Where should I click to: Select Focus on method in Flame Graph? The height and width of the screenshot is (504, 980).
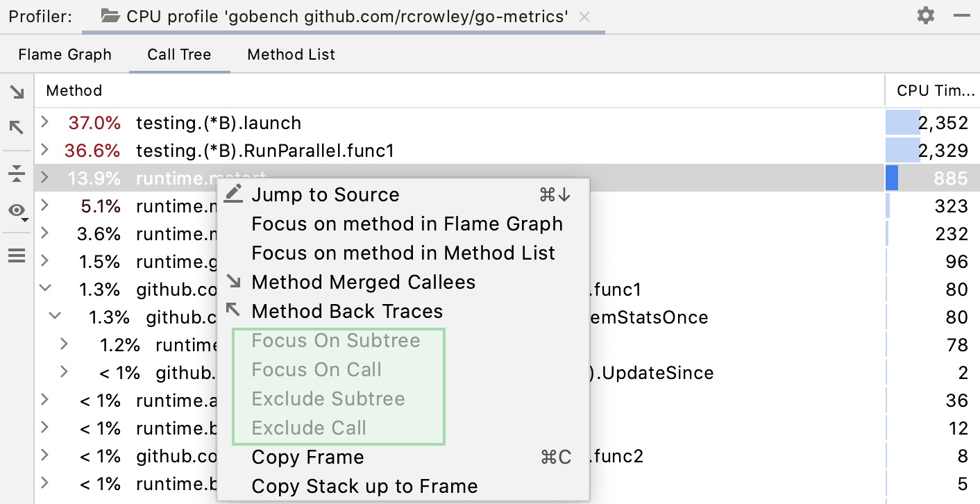point(407,224)
